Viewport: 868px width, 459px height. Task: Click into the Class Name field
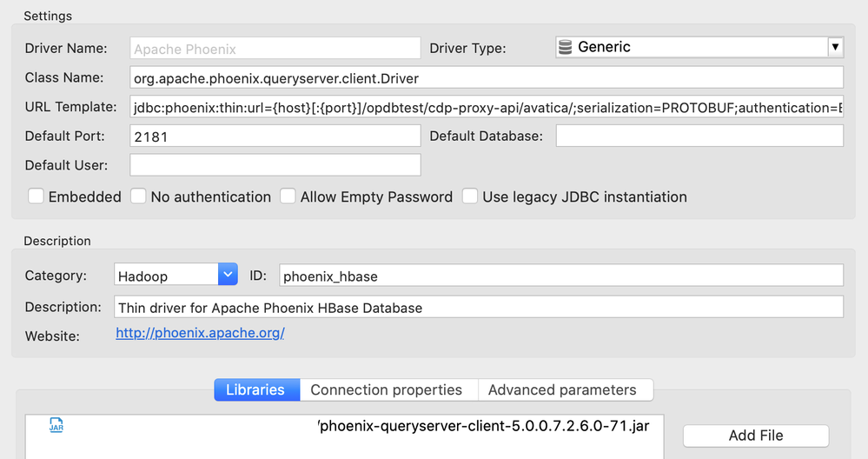[x=487, y=77]
